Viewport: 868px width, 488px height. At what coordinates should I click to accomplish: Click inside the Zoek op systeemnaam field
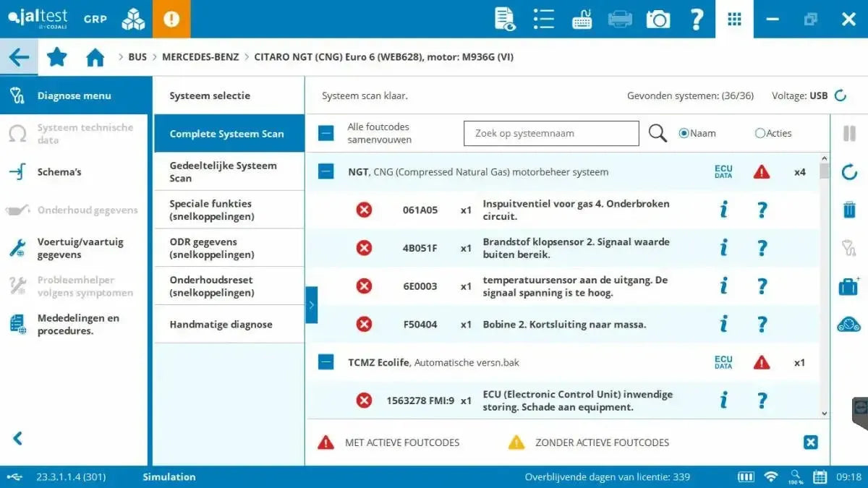pos(550,133)
